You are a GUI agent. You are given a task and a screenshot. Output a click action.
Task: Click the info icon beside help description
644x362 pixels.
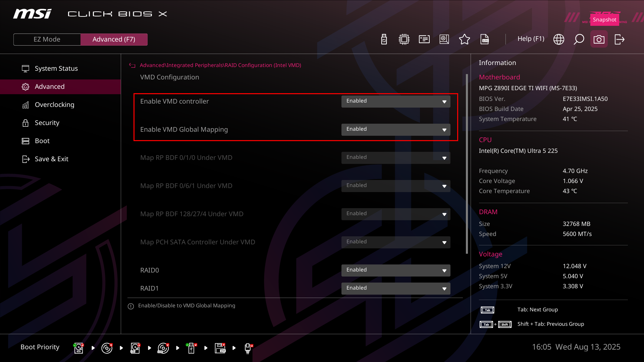pos(131,306)
